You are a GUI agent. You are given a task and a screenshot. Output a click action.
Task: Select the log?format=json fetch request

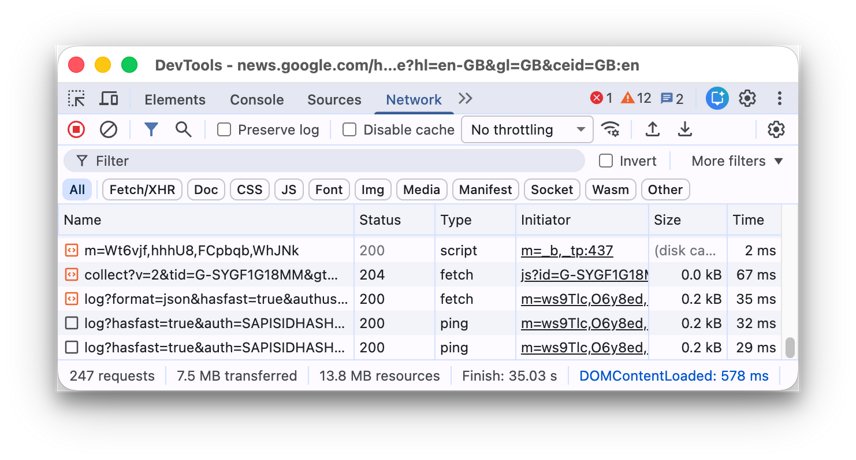[420, 299]
